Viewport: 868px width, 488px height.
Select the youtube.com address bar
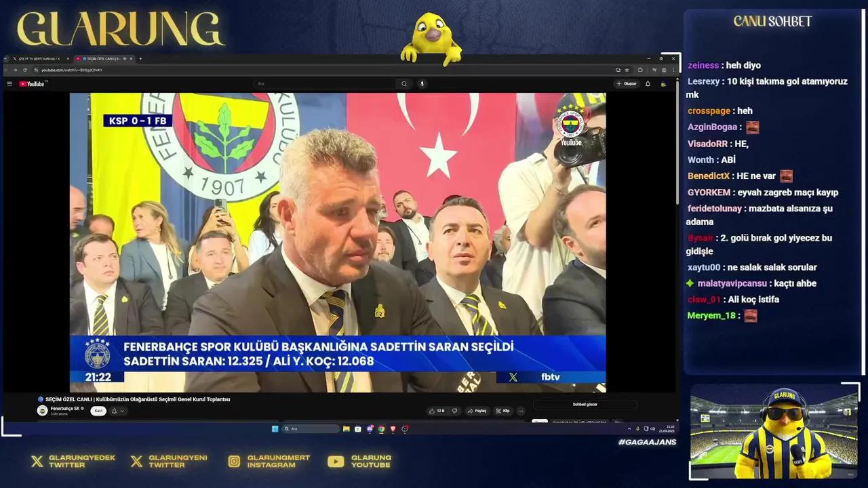(325, 70)
